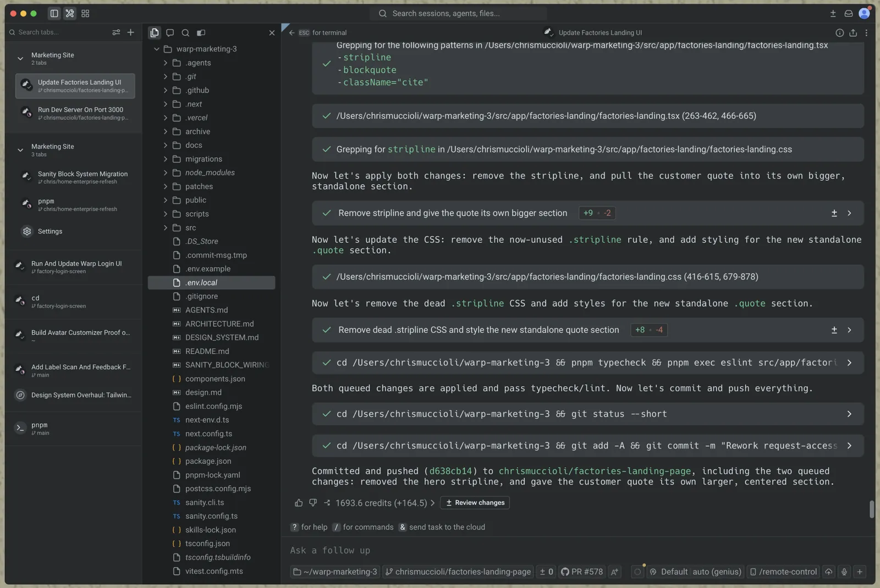This screenshot has width=880, height=588.
Task: Open the Settings tab in sidebar
Action: pyautogui.click(x=75, y=231)
